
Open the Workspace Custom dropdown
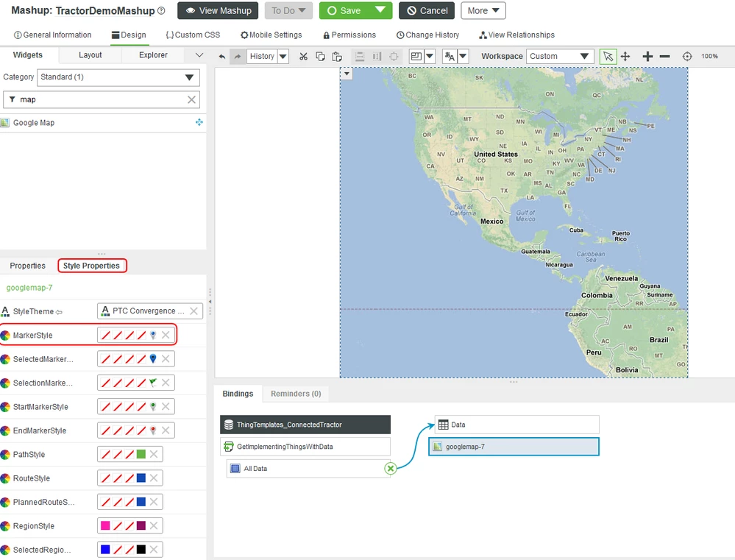[x=560, y=56]
